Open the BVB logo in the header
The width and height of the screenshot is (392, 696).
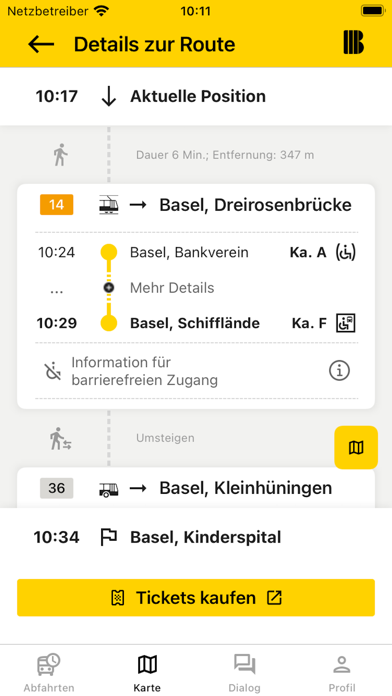353,43
